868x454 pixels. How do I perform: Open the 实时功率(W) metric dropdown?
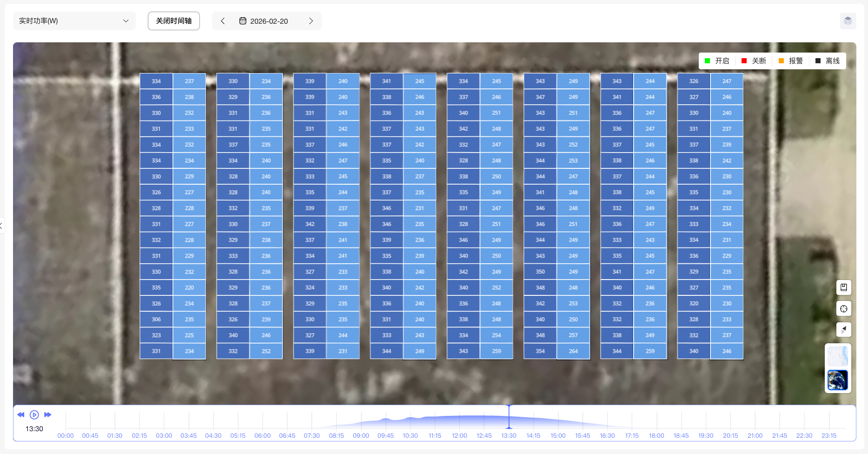(x=74, y=21)
